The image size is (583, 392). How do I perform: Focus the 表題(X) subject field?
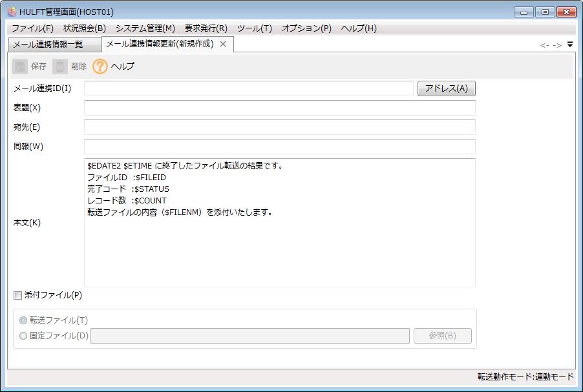click(279, 108)
